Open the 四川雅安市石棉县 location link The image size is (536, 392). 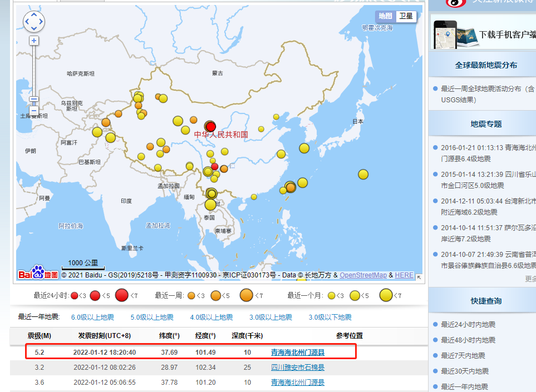point(297,367)
